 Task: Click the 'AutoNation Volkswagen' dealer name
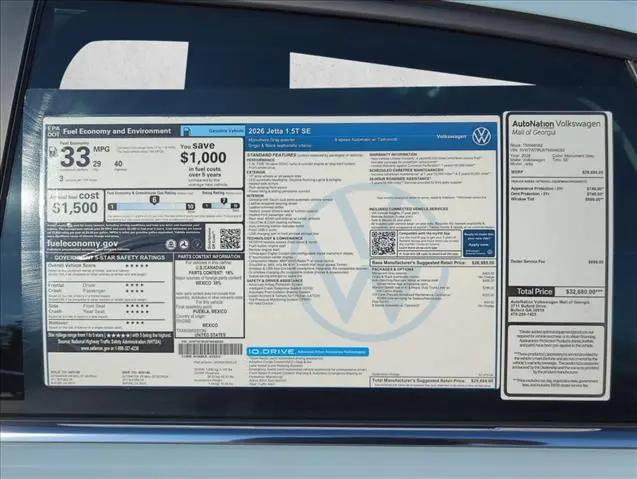556,124
